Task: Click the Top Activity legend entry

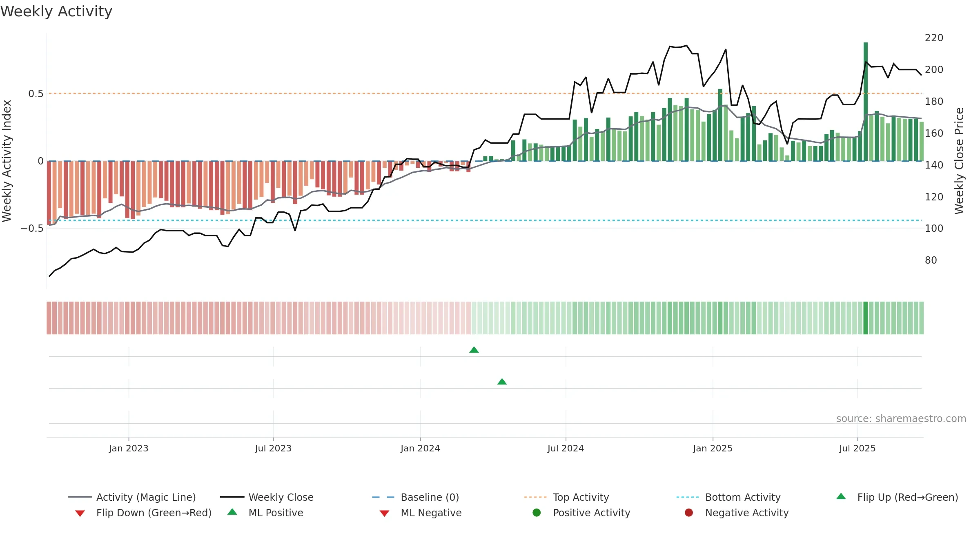Action: [x=566, y=497]
